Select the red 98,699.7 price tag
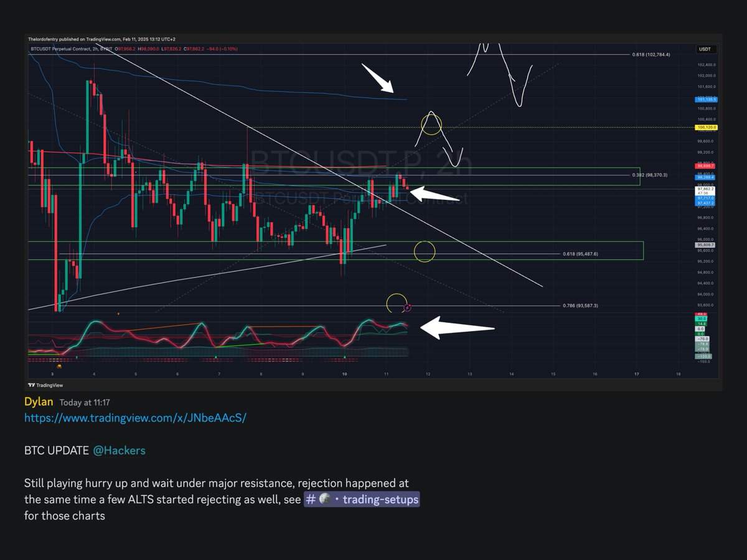The image size is (747, 560). tap(706, 166)
